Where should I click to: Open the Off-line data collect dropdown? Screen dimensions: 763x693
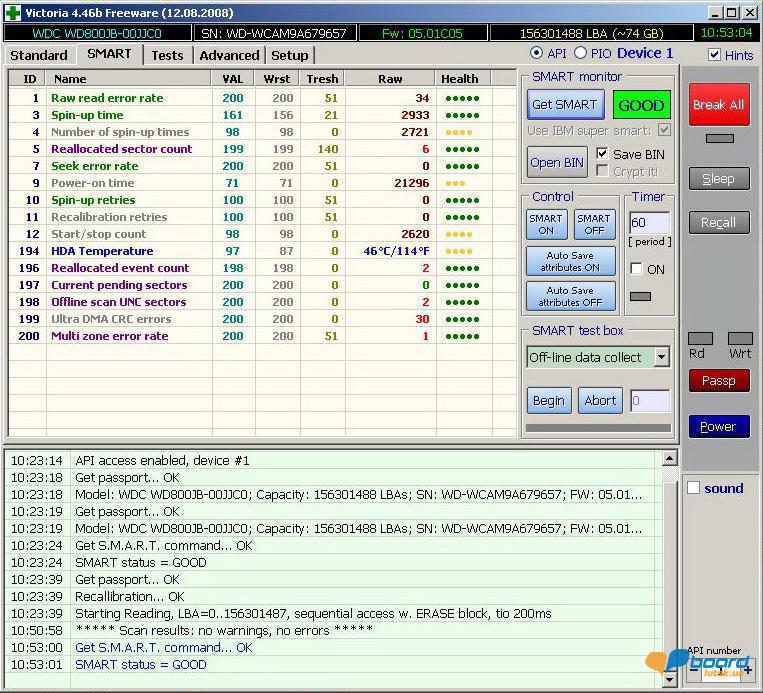pos(661,357)
